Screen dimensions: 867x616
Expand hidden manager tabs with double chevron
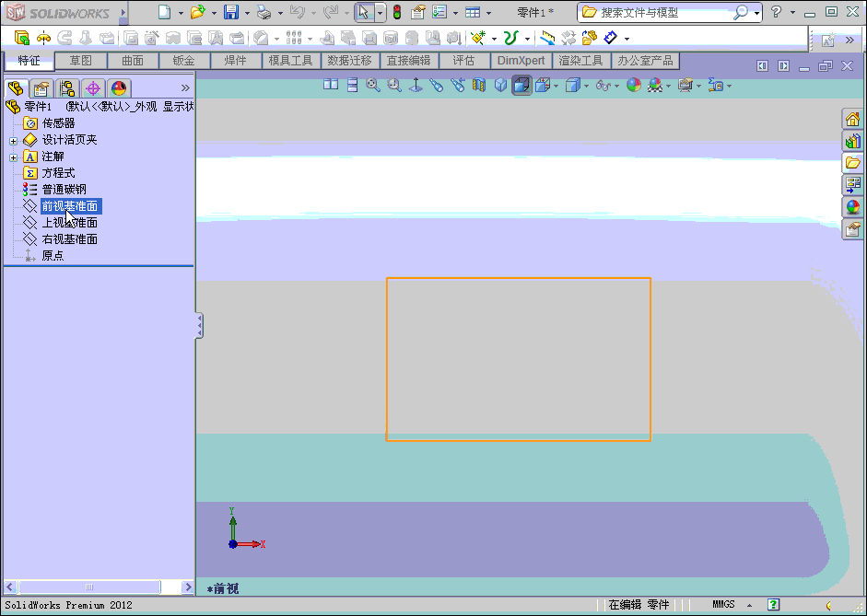tap(185, 87)
